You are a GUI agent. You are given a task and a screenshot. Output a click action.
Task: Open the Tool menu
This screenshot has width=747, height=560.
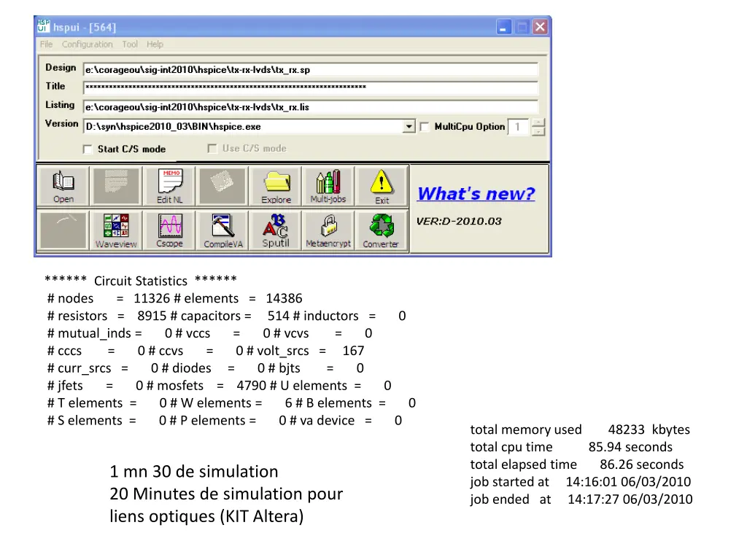coord(130,44)
